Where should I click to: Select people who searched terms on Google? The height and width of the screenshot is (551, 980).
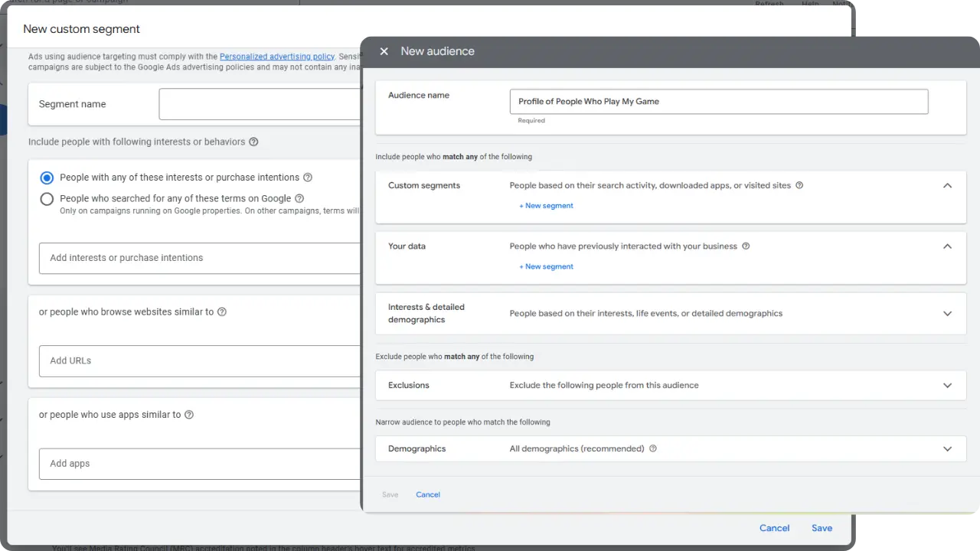point(47,199)
